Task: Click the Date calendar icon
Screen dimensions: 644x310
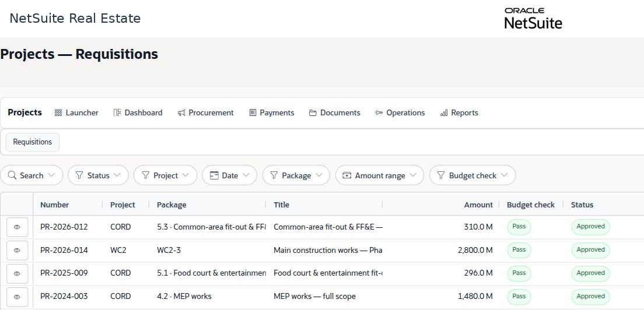Action: tap(214, 175)
